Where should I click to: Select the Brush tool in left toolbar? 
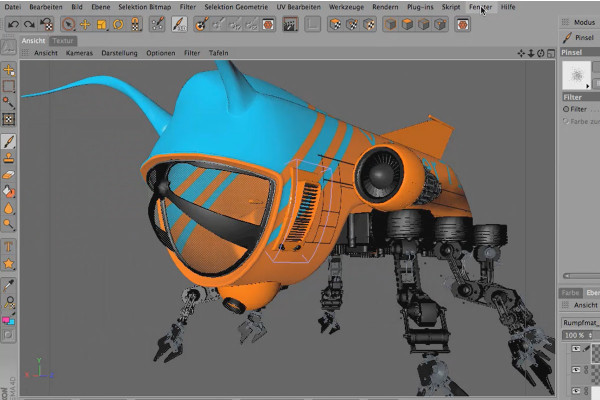(x=8, y=141)
